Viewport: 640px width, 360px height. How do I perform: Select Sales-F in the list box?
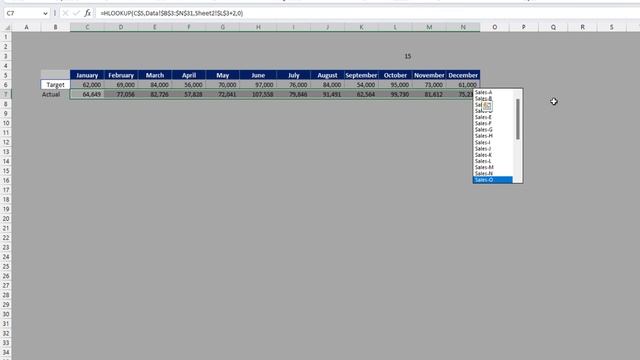(483, 123)
